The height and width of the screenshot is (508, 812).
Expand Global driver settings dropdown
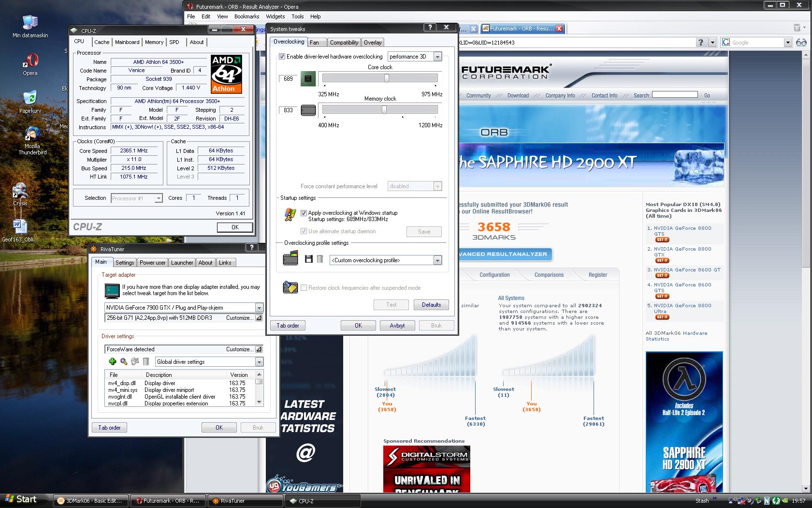259,362
